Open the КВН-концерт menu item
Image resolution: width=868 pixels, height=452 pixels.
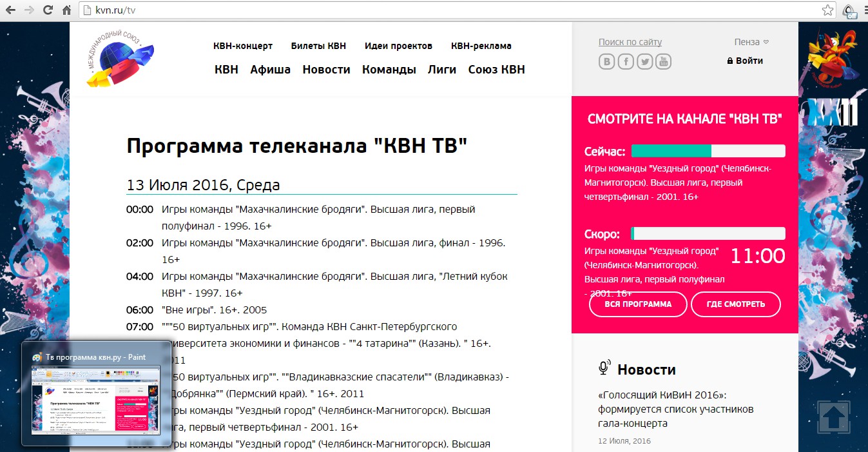click(243, 46)
